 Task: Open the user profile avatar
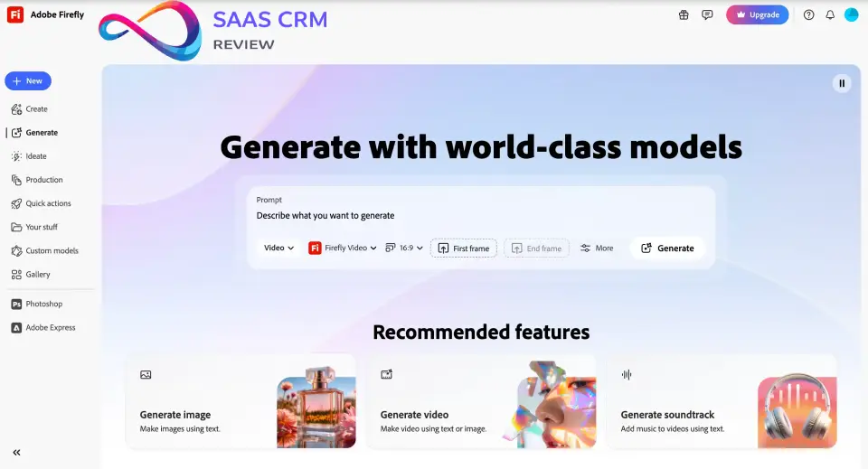tap(851, 14)
